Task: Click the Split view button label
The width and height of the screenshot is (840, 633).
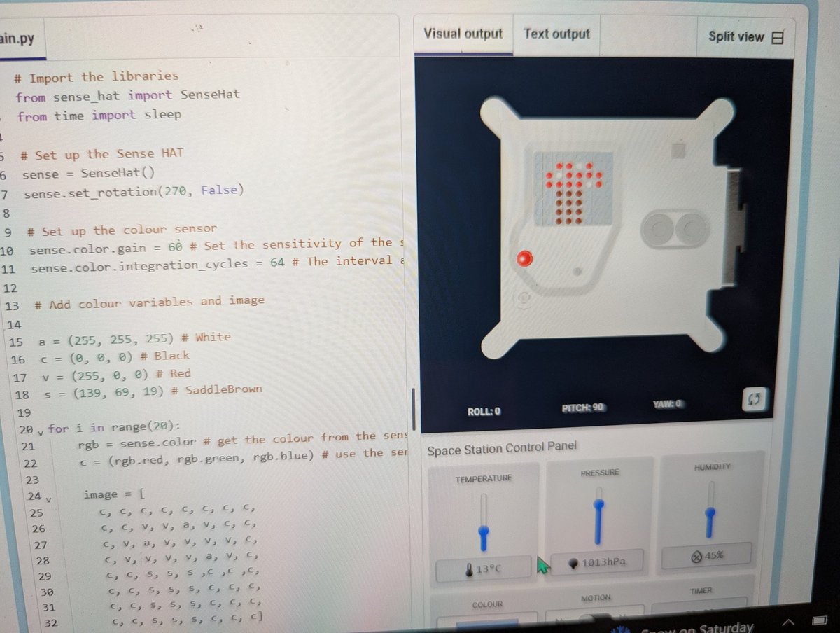Action: (x=736, y=36)
